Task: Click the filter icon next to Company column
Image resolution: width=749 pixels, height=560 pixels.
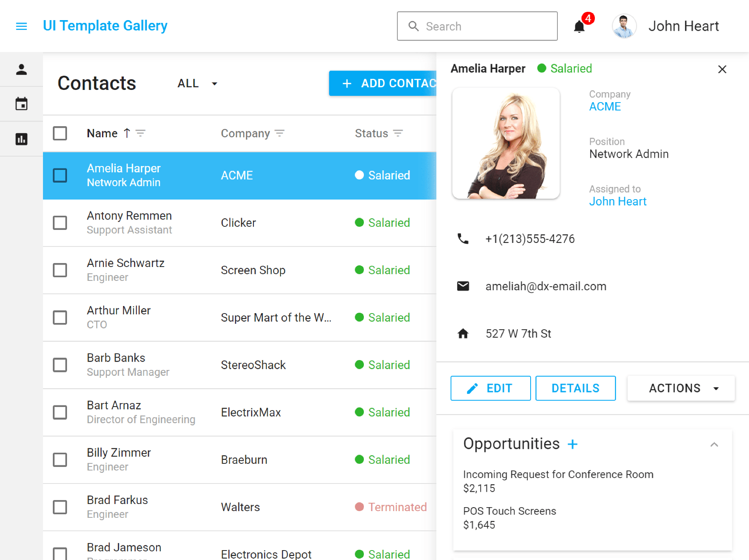Action: click(x=279, y=133)
